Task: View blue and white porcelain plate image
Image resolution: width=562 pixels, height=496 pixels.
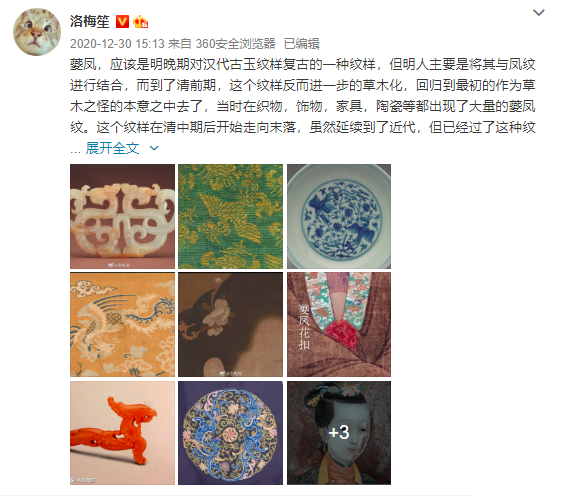Action: pyautogui.click(x=339, y=216)
